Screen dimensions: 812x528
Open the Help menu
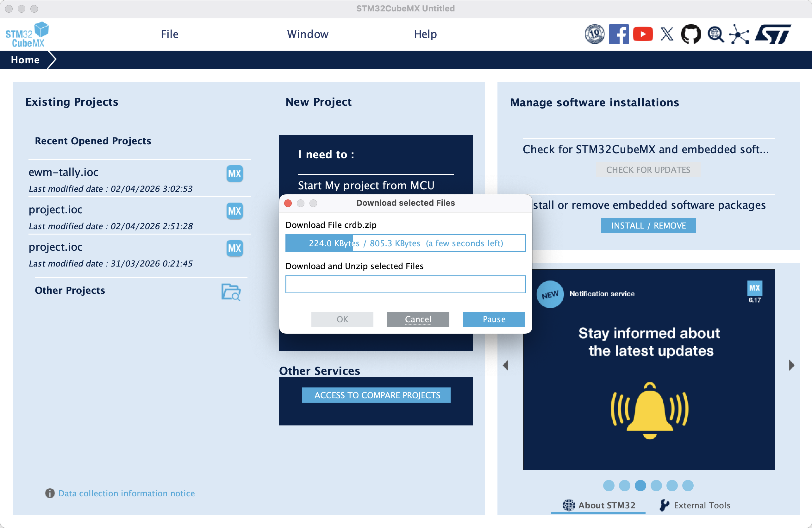tap(425, 34)
